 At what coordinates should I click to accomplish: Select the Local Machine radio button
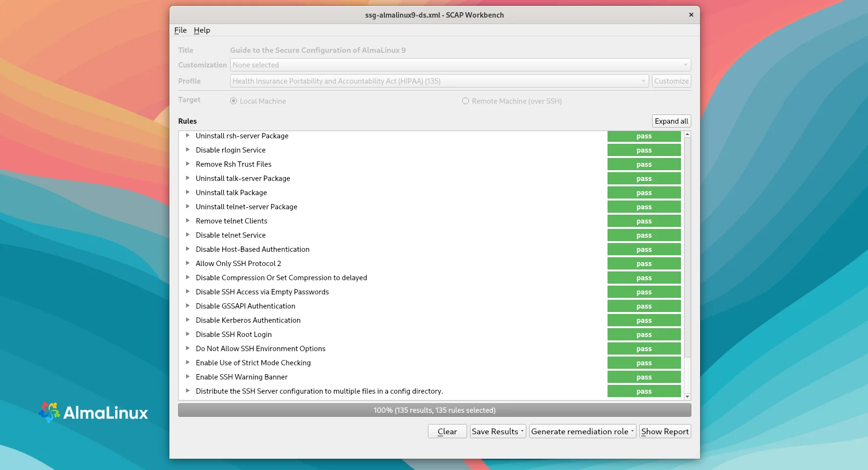(x=234, y=101)
